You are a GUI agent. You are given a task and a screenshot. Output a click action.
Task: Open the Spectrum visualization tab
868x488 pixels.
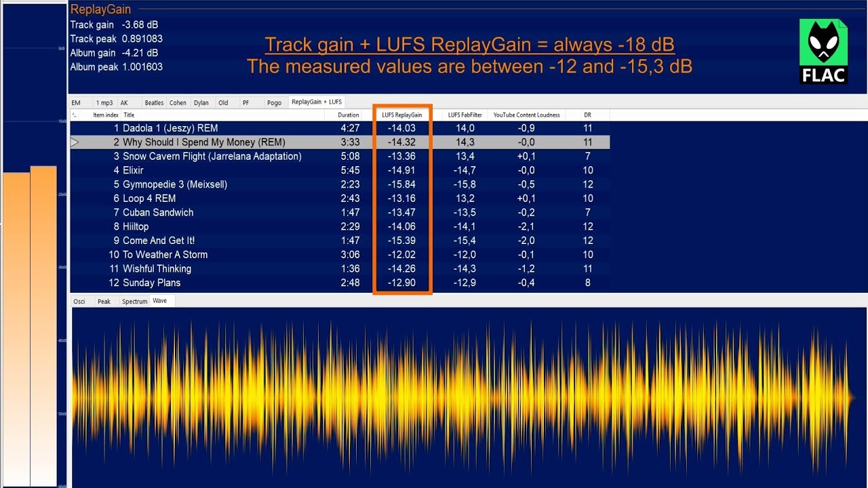coord(134,301)
